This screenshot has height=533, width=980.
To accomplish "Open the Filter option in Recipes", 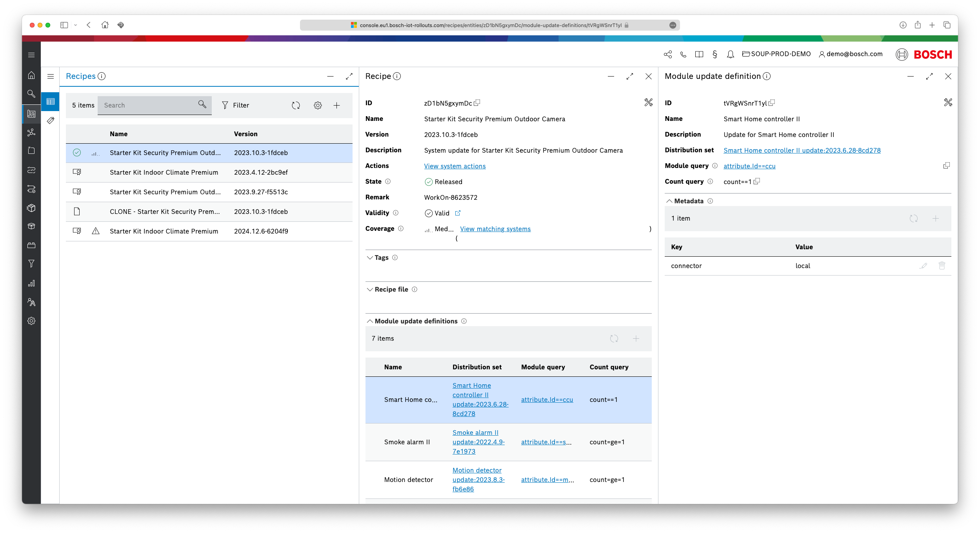I will pyautogui.click(x=235, y=105).
